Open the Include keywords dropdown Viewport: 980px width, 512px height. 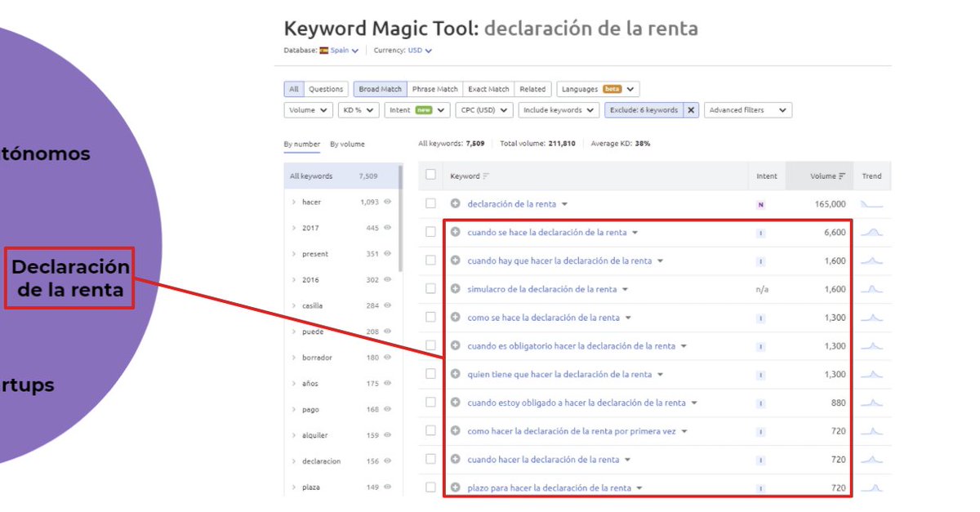[559, 110]
